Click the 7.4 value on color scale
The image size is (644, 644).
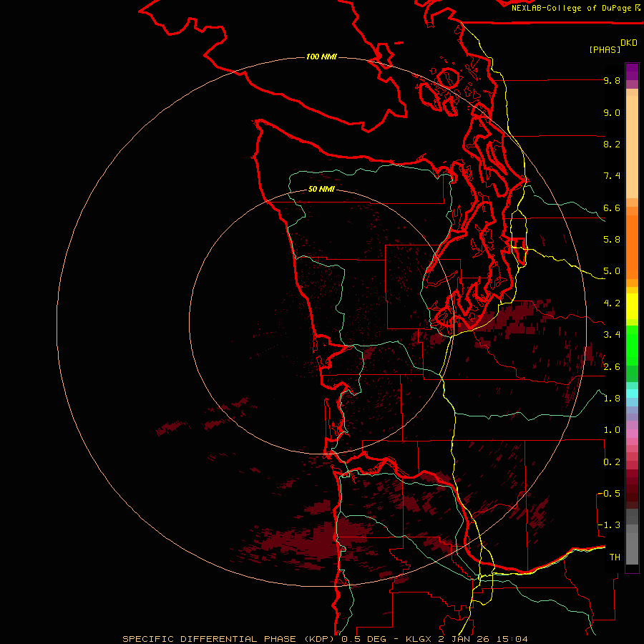pyautogui.click(x=612, y=176)
